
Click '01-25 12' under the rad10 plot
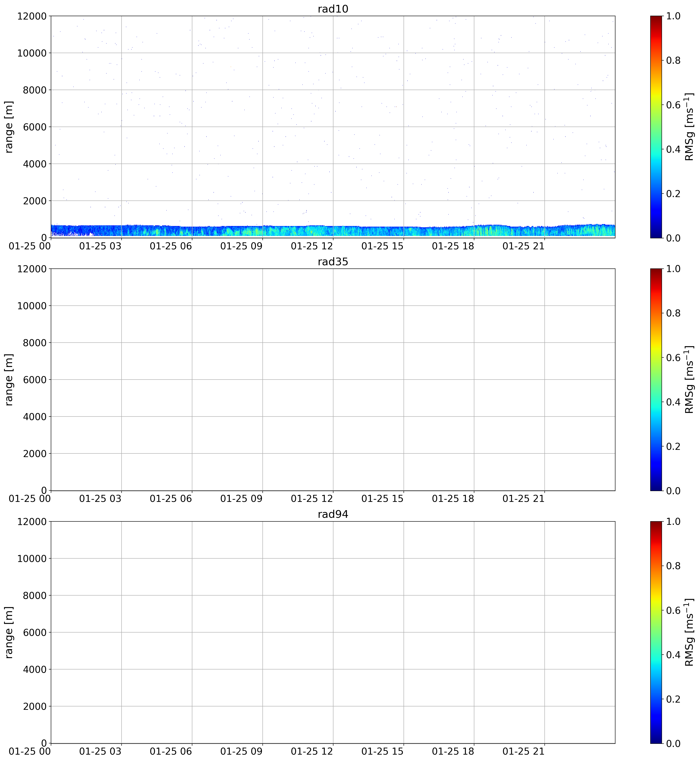312,246
